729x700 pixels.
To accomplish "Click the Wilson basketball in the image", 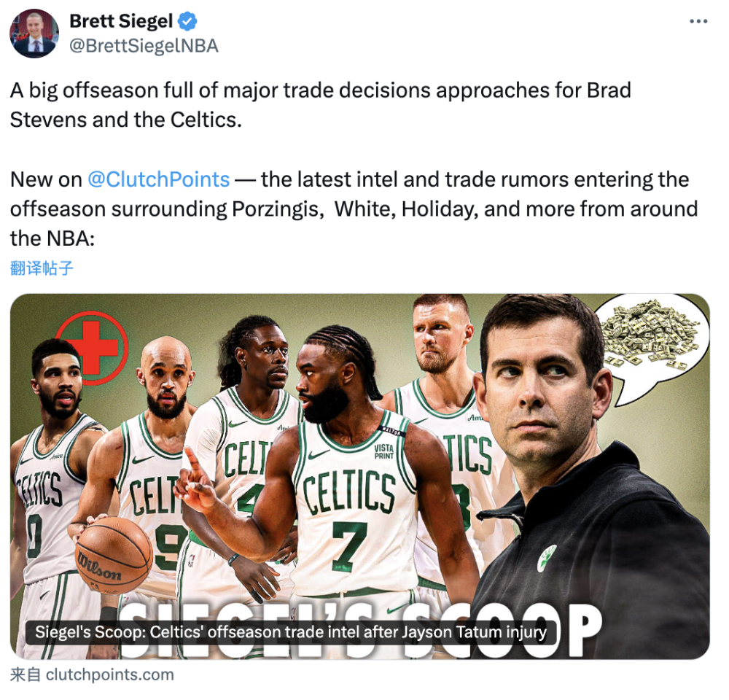I will coord(114,555).
